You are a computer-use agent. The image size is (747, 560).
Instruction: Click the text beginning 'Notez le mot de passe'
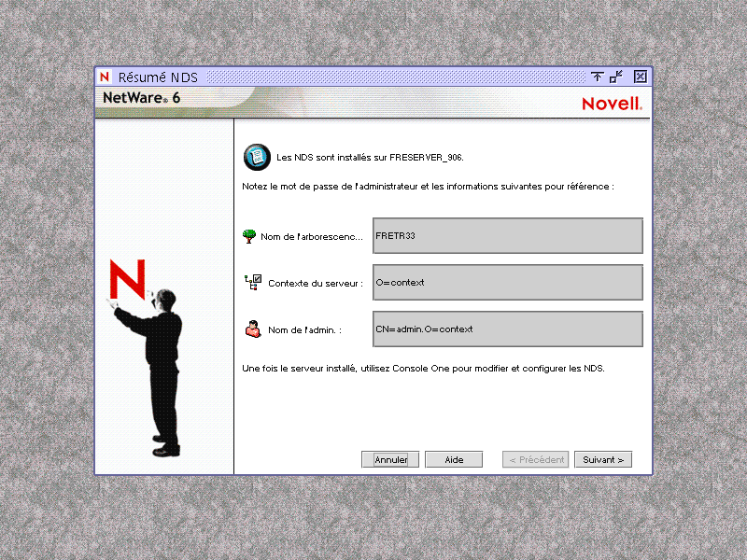coord(428,187)
